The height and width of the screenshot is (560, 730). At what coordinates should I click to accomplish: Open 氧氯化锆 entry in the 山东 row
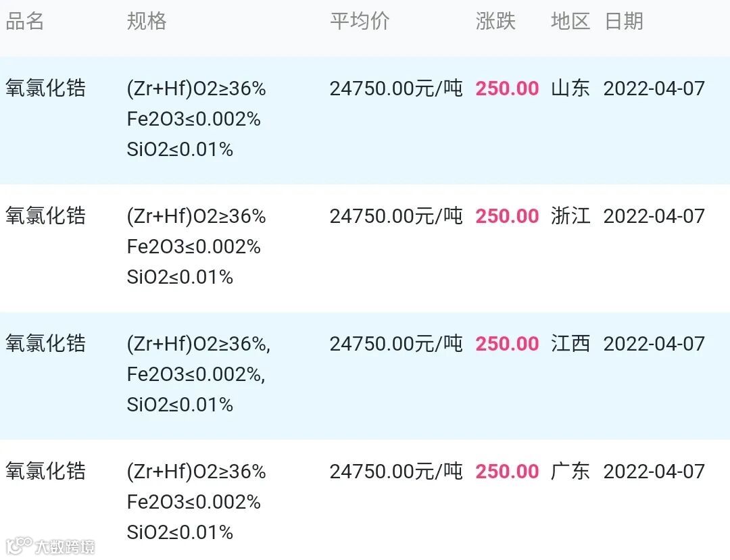point(46,88)
